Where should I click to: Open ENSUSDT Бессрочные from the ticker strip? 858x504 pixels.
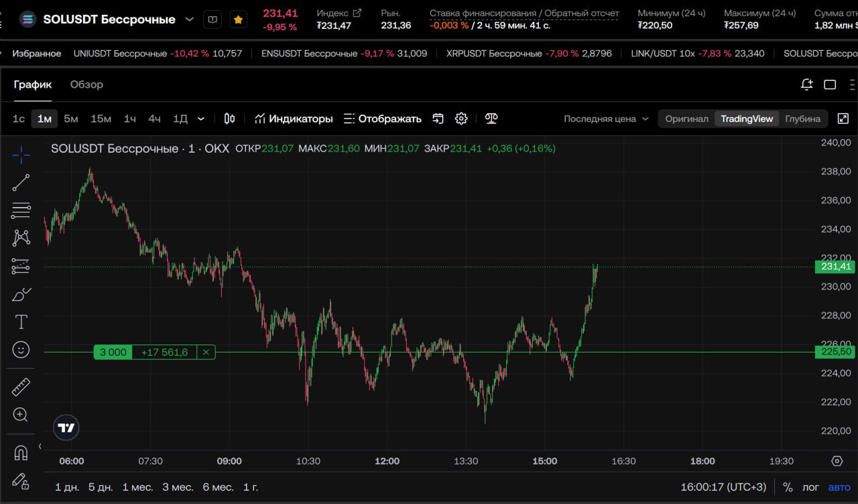pyautogui.click(x=344, y=54)
